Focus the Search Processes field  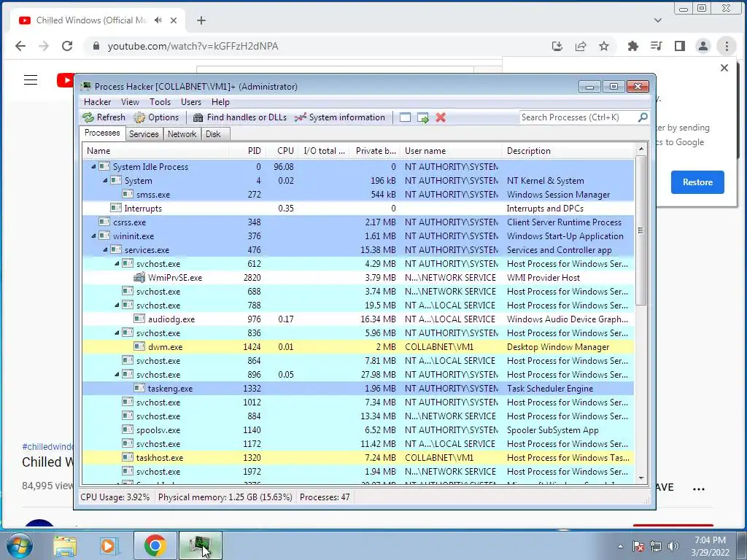tap(578, 117)
